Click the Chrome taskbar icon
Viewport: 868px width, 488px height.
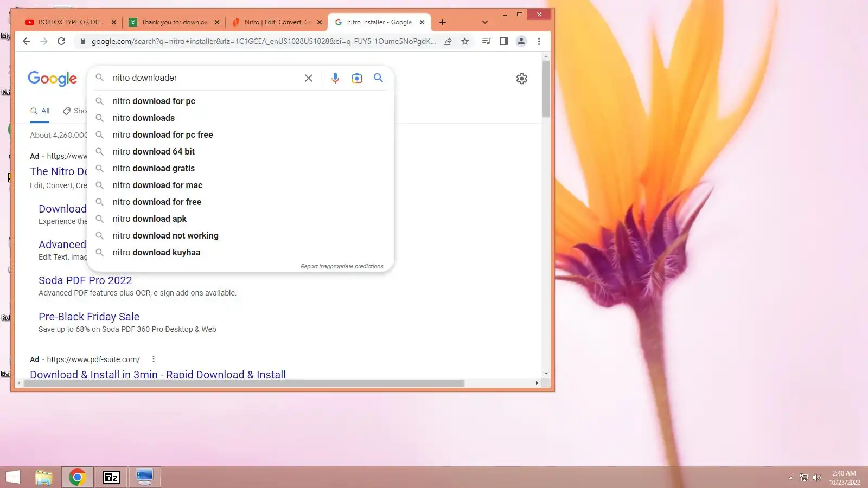pyautogui.click(x=77, y=477)
